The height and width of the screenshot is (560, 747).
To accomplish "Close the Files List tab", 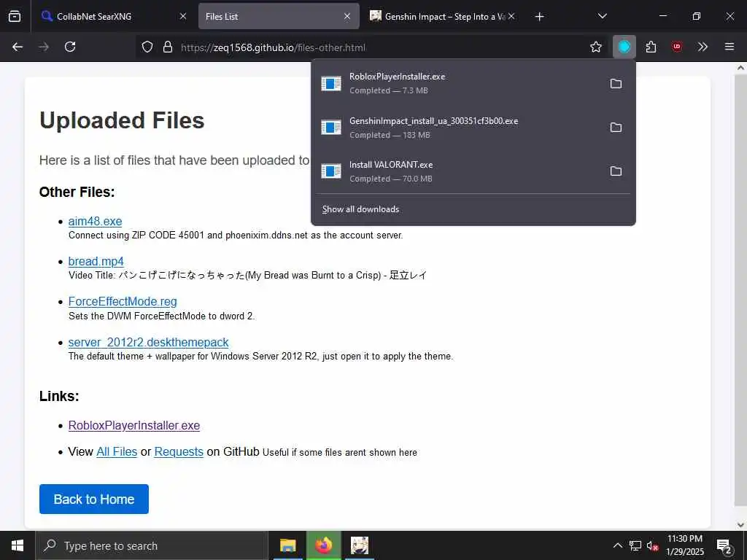I will coord(347,16).
